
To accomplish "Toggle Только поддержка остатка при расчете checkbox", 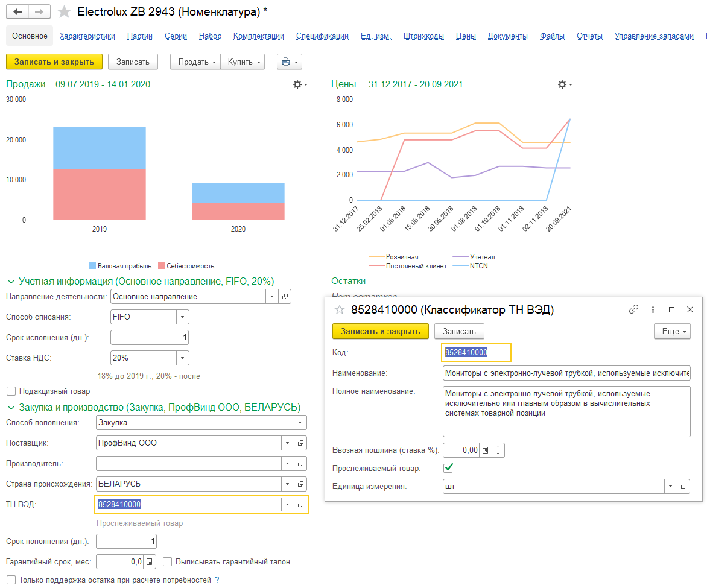I will click(x=11, y=580).
